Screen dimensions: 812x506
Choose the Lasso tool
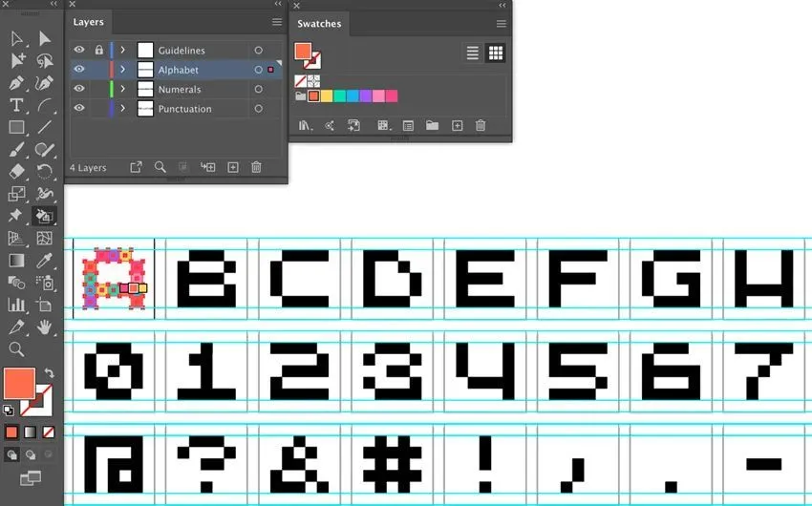[x=45, y=60]
